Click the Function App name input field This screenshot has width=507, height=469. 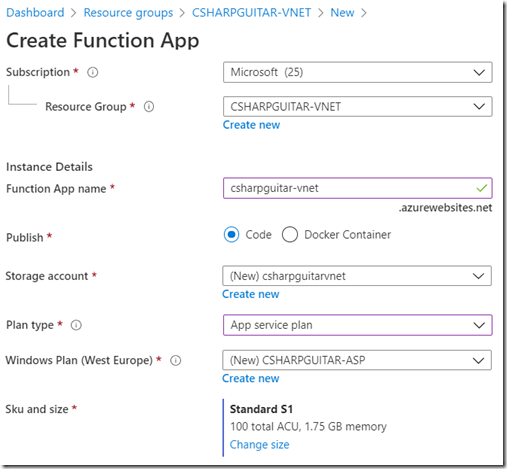(x=358, y=188)
